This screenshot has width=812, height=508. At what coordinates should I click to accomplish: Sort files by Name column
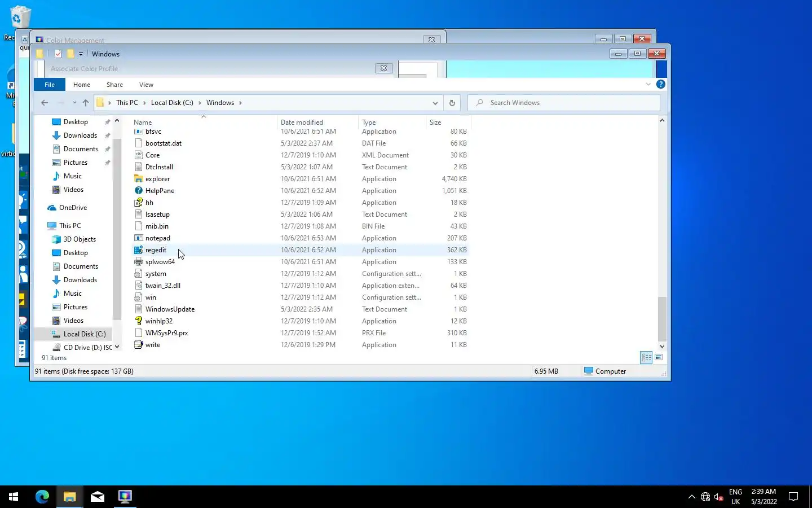[204, 122]
